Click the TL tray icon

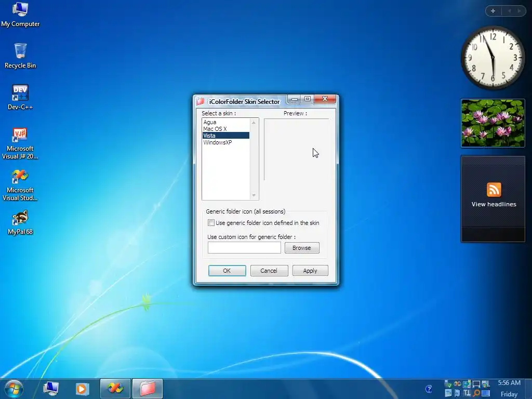[467, 393]
